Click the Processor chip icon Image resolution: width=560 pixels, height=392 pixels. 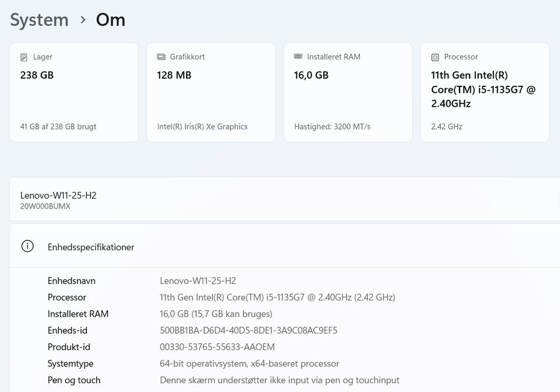click(x=435, y=57)
